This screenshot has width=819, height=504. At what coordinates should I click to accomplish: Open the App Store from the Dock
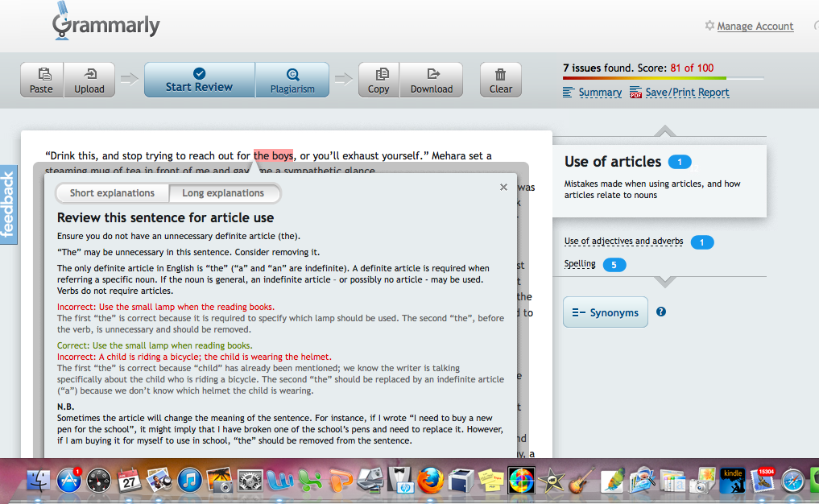[x=68, y=481]
